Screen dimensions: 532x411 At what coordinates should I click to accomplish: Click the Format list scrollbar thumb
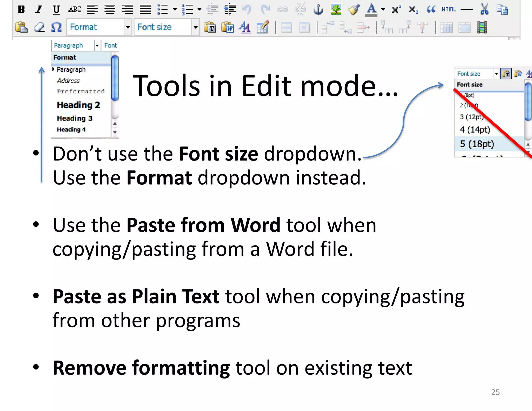click(x=115, y=78)
